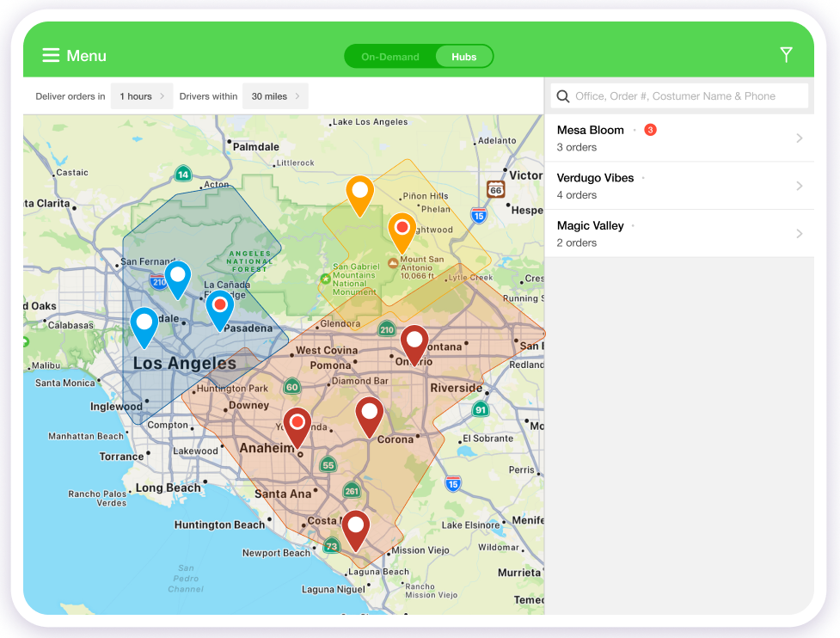Select the orange pin near Mount San Antonio
Screen dimensions: 840x638
click(x=402, y=230)
